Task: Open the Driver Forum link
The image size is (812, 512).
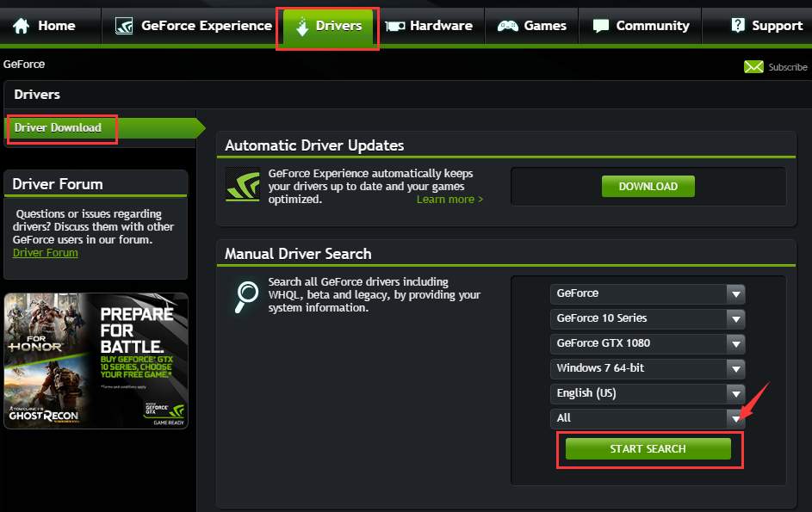Action: (x=45, y=253)
